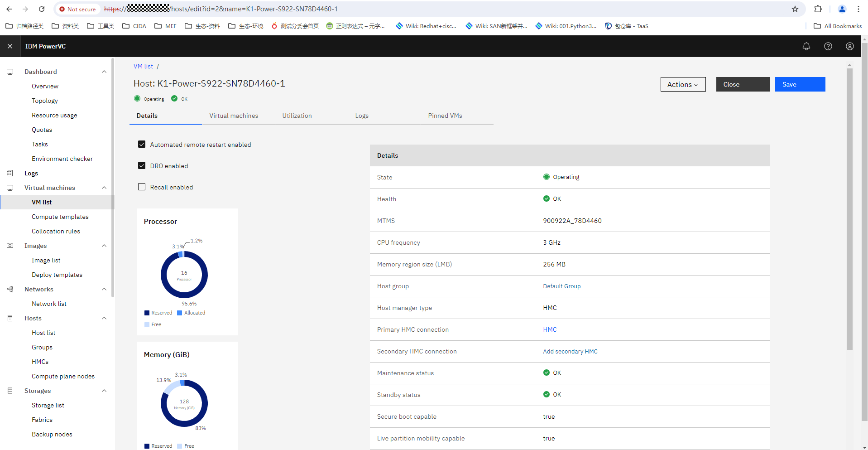Click the Close button

click(x=743, y=84)
